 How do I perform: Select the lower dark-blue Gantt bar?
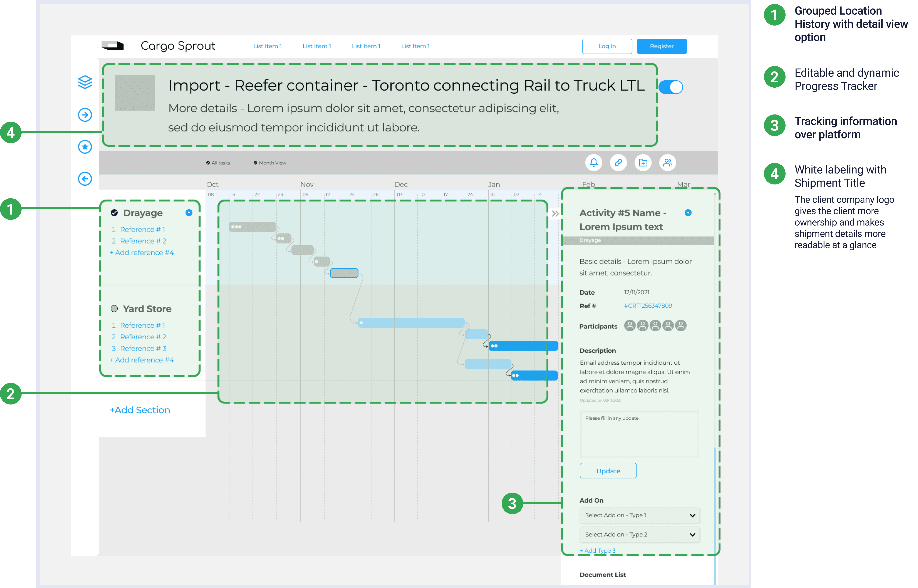click(534, 375)
